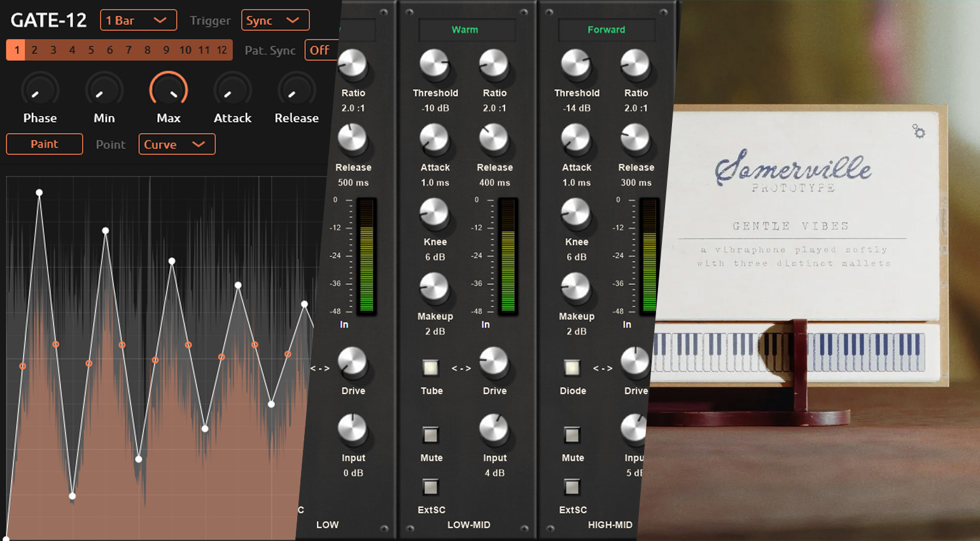980x541 pixels.
Task: Open the Curve mode dropdown
Action: (176, 144)
